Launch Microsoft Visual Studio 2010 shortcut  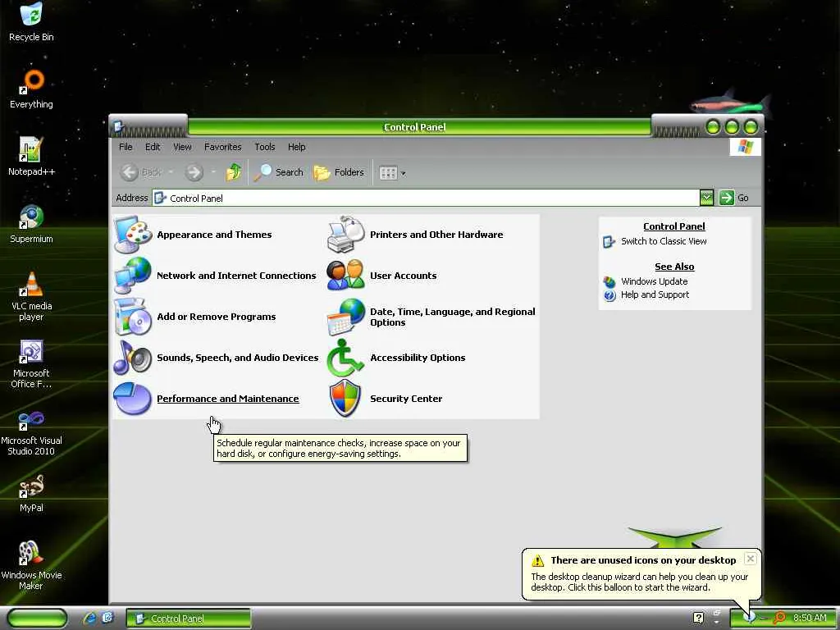click(x=31, y=431)
